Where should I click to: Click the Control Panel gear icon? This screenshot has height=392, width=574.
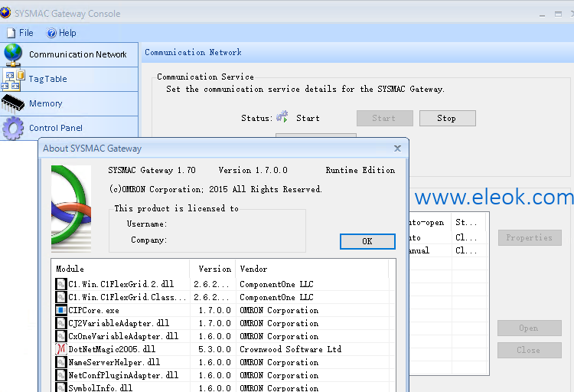[13, 128]
